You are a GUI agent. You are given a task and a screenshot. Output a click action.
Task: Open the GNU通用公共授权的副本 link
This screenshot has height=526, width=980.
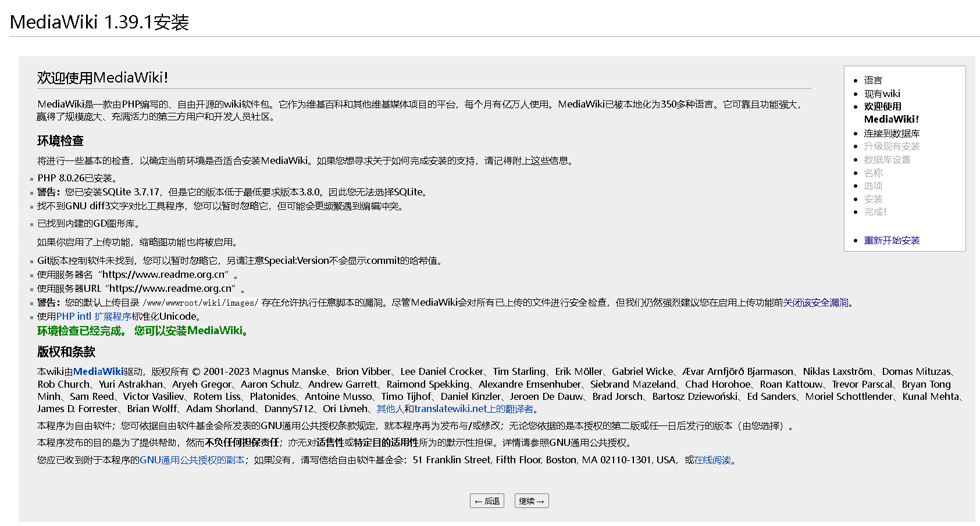click(x=192, y=460)
